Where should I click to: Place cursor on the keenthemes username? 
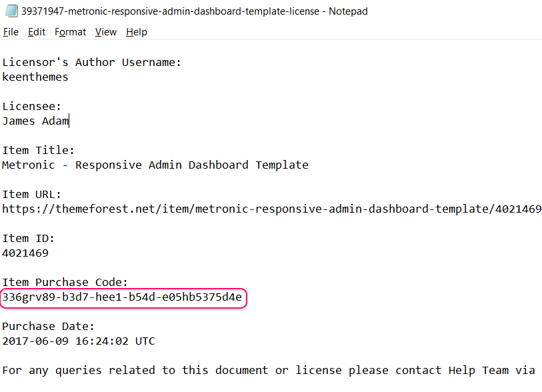point(35,77)
